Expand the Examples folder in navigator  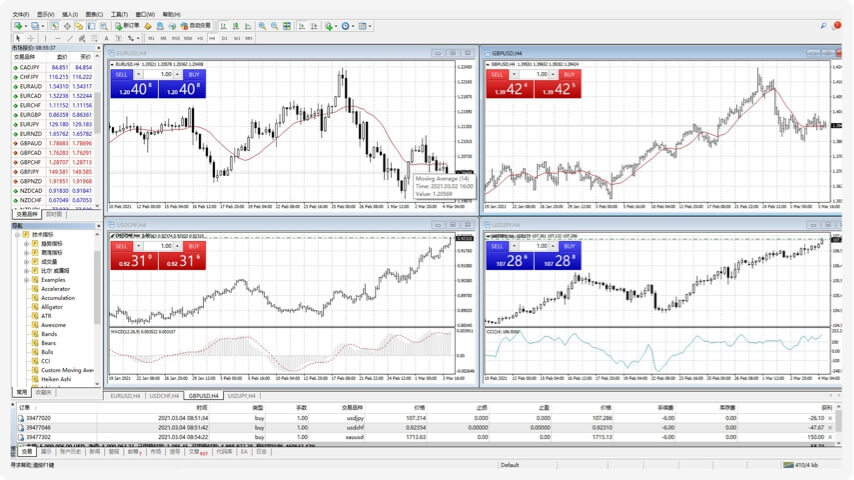click(x=27, y=280)
